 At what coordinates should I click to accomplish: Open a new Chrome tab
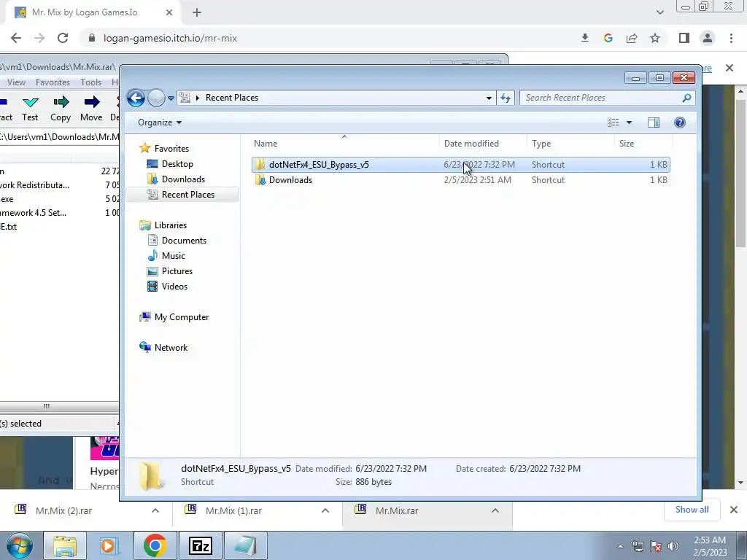pos(197,12)
